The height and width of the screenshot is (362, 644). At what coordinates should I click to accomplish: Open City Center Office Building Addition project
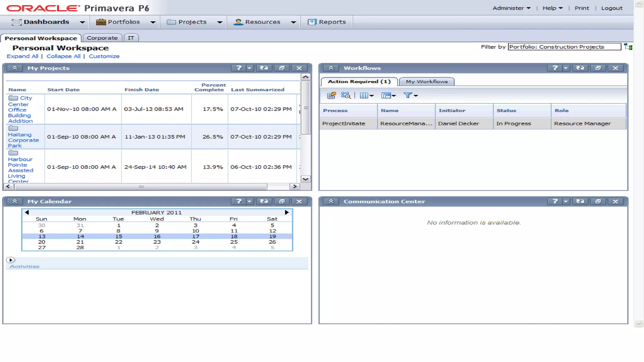click(21, 110)
